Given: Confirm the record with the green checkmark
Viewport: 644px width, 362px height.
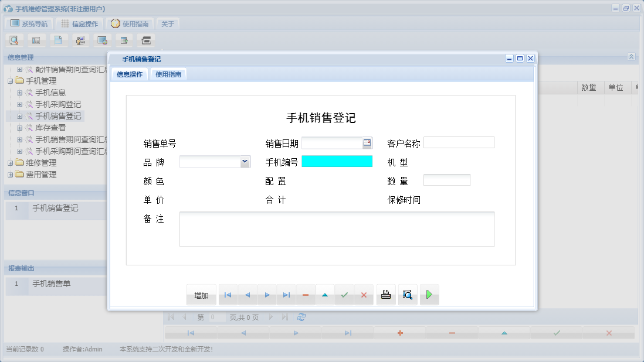Looking at the screenshot, I should click(x=345, y=295).
